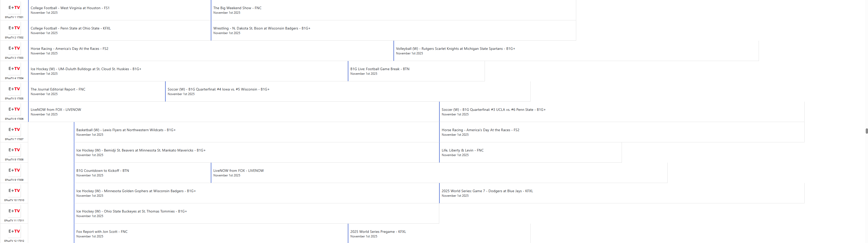Select Life, Liberty & Levin program
Screen dimensions: 868x243
pyautogui.click(x=462, y=150)
